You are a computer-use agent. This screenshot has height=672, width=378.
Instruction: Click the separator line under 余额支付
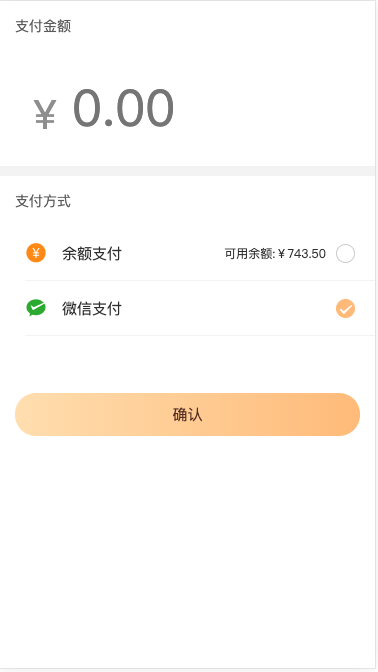click(x=200, y=280)
